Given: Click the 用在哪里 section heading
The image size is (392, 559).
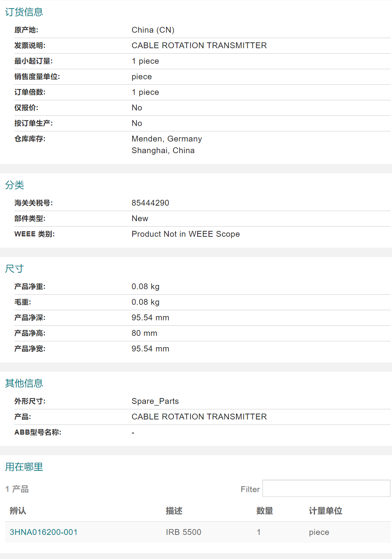Looking at the screenshot, I should point(24,467).
